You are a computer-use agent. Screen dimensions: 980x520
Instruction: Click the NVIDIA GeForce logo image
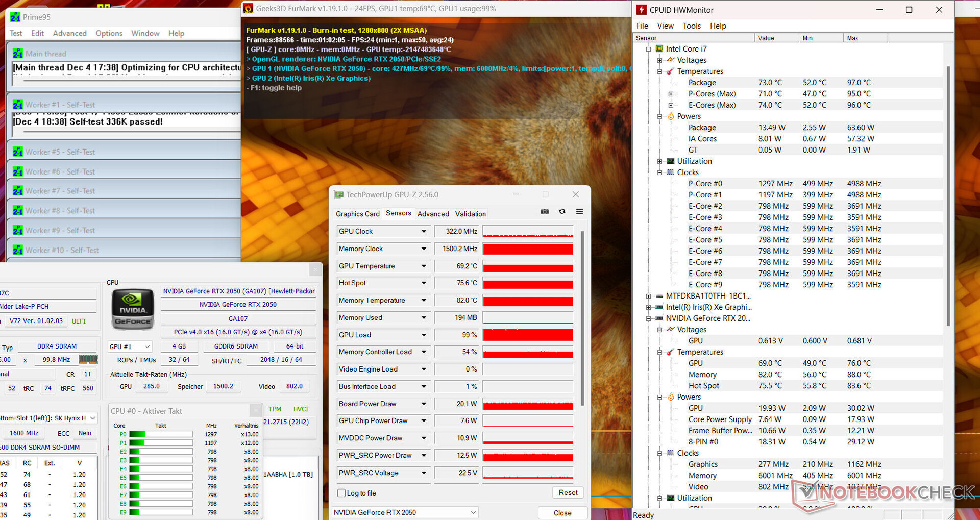[133, 309]
